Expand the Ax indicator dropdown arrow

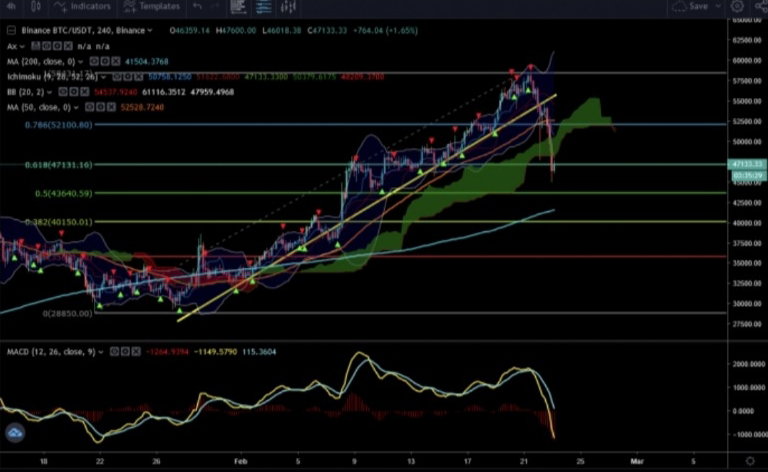point(22,46)
